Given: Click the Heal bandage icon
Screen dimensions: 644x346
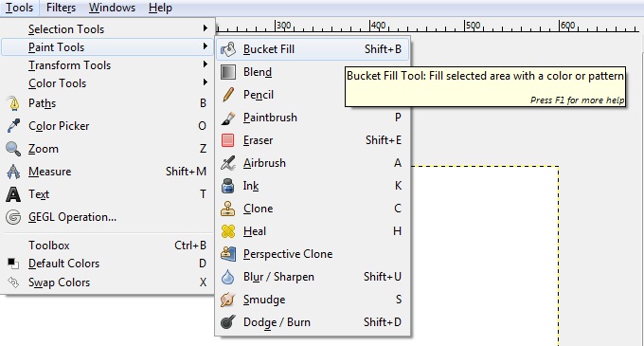Looking at the screenshot, I should tap(228, 231).
